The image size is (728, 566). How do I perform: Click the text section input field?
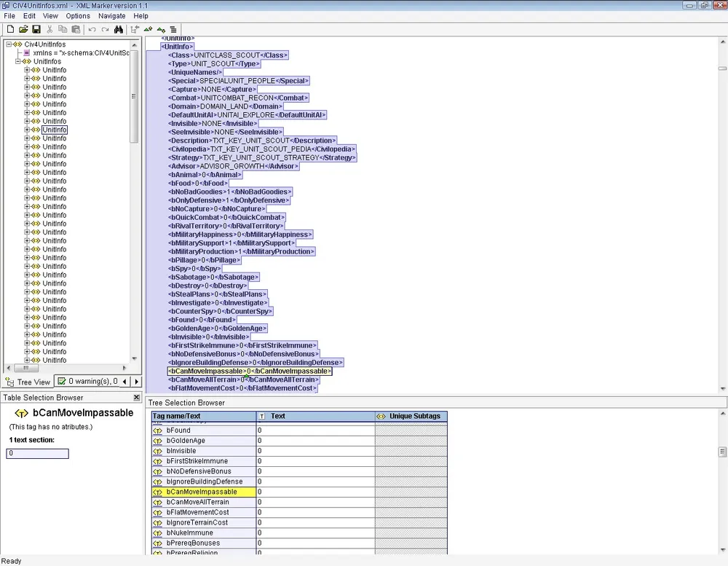click(38, 454)
